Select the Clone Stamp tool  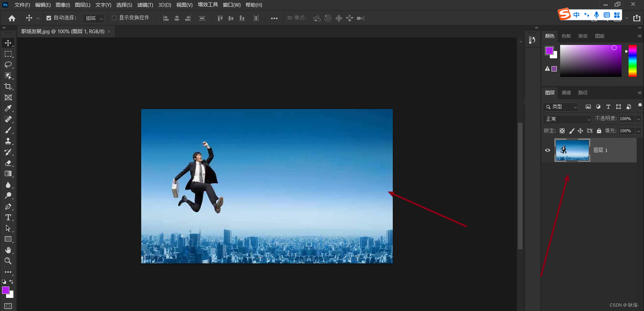pyautogui.click(x=8, y=141)
